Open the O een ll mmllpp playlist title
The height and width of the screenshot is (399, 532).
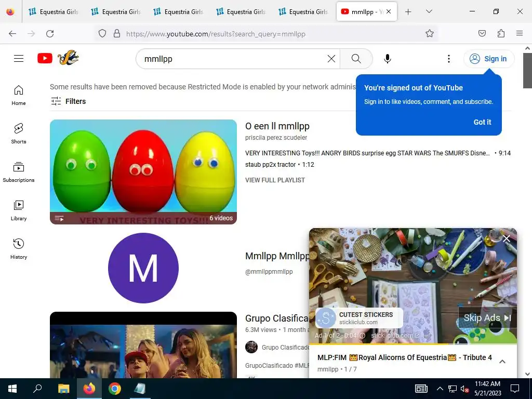click(277, 126)
